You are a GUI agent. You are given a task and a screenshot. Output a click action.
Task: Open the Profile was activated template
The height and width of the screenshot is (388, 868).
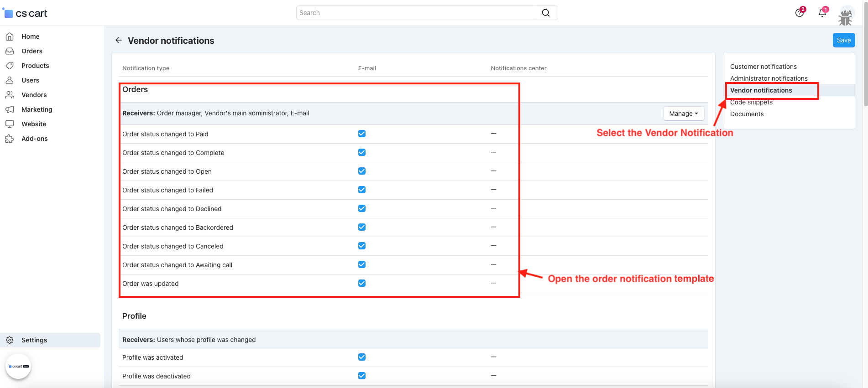pos(152,357)
